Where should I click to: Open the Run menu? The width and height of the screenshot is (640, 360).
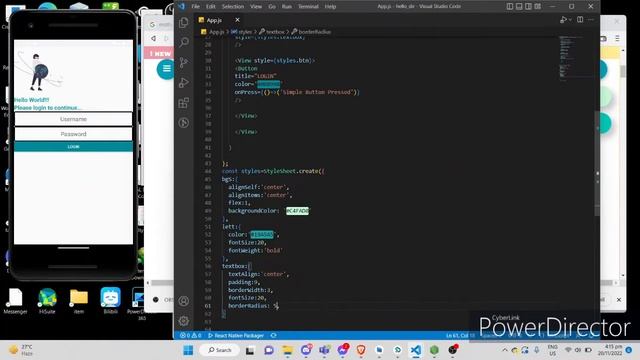(x=287, y=6)
